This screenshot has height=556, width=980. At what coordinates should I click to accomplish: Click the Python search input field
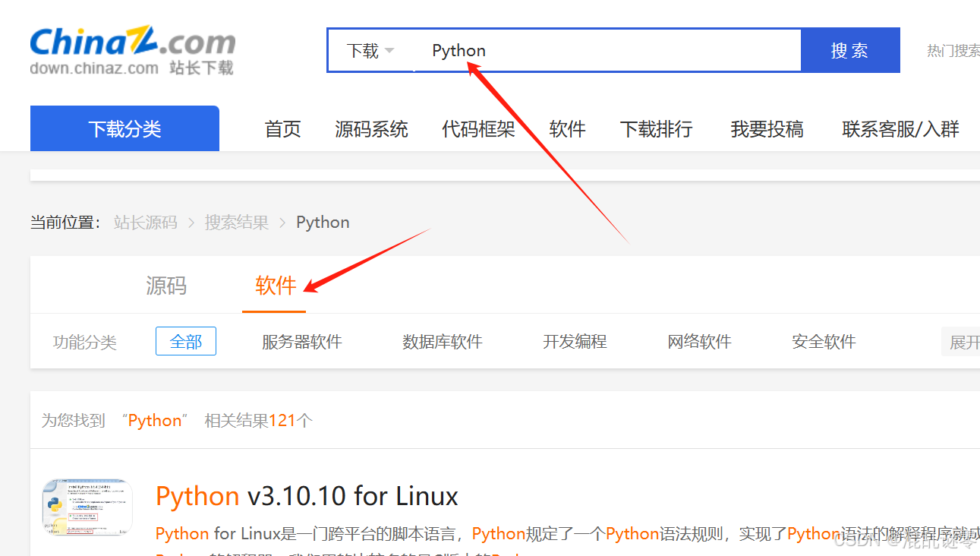tap(607, 51)
